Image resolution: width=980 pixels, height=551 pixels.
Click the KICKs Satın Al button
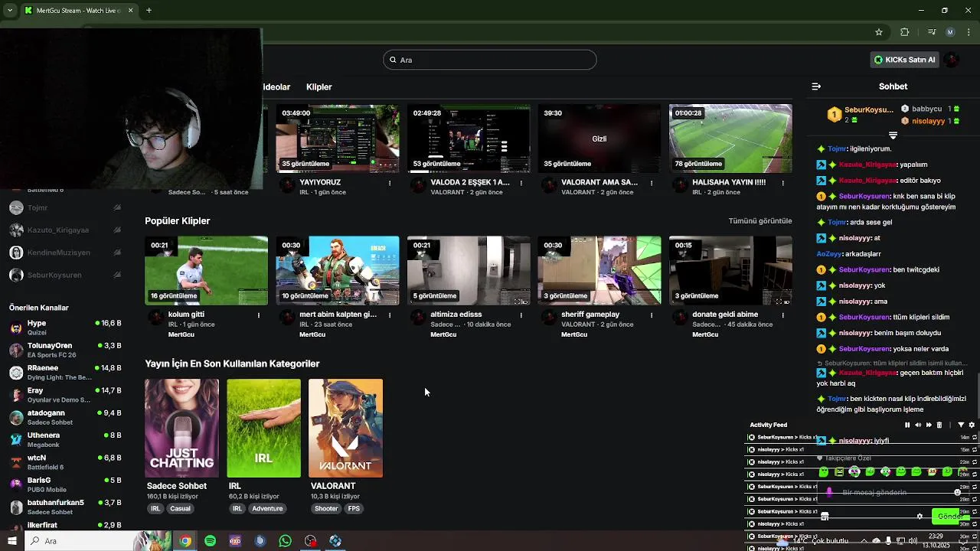(x=905, y=60)
